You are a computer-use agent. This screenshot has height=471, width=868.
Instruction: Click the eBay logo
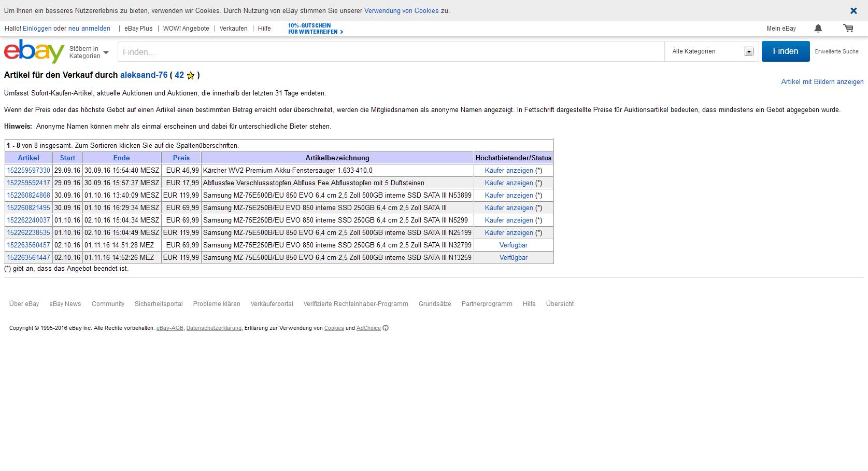click(x=34, y=51)
